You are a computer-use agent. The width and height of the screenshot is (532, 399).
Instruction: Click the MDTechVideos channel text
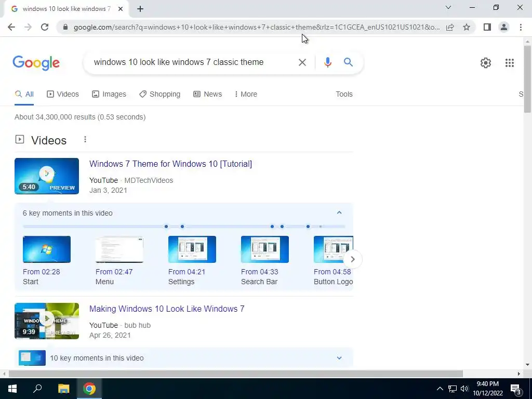(149, 180)
